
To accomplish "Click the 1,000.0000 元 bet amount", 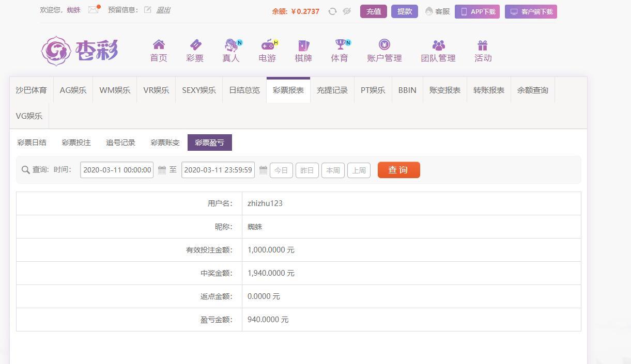I will pyautogui.click(x=271, y=250).
